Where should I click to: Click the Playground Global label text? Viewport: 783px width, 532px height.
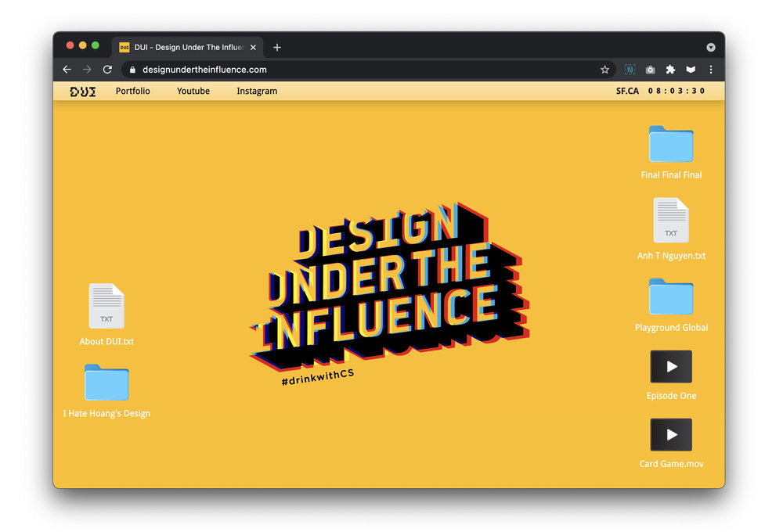coord(671,328)
